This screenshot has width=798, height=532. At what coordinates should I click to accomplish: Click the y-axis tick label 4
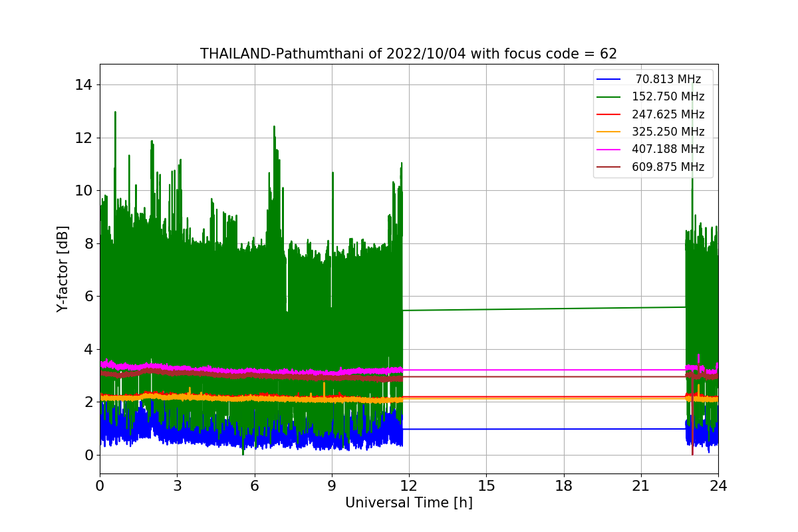pos(89,349)
